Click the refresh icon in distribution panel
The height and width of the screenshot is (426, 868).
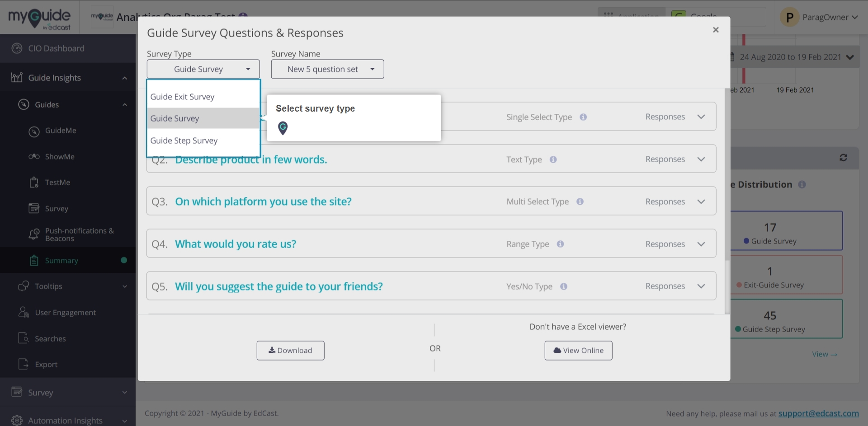click(x=844, y=158)
